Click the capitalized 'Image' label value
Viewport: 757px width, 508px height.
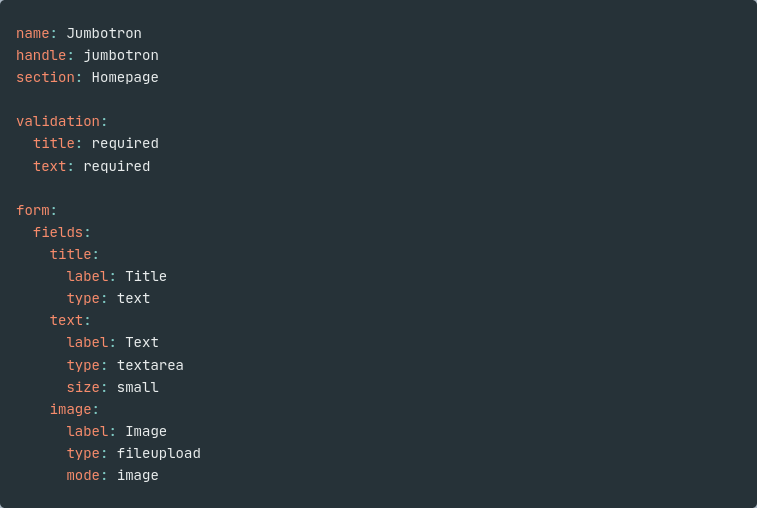(x=146, y=431)
